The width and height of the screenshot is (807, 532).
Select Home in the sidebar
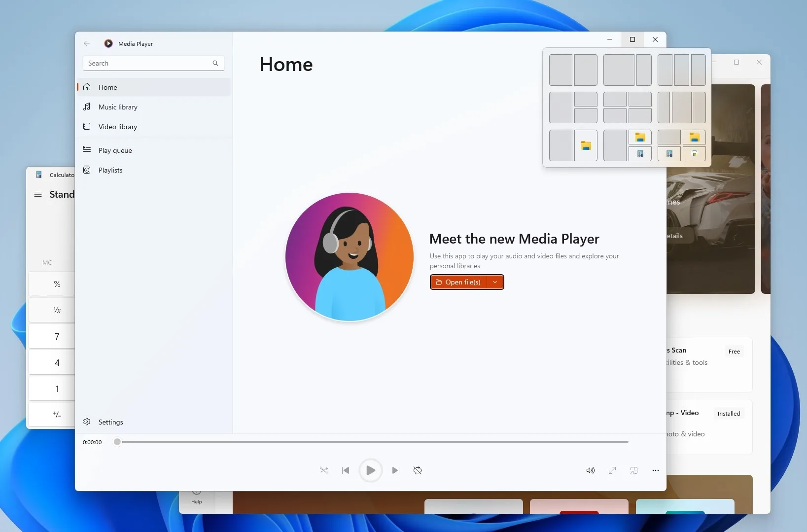pyautogui.click(x=106, y=87)
